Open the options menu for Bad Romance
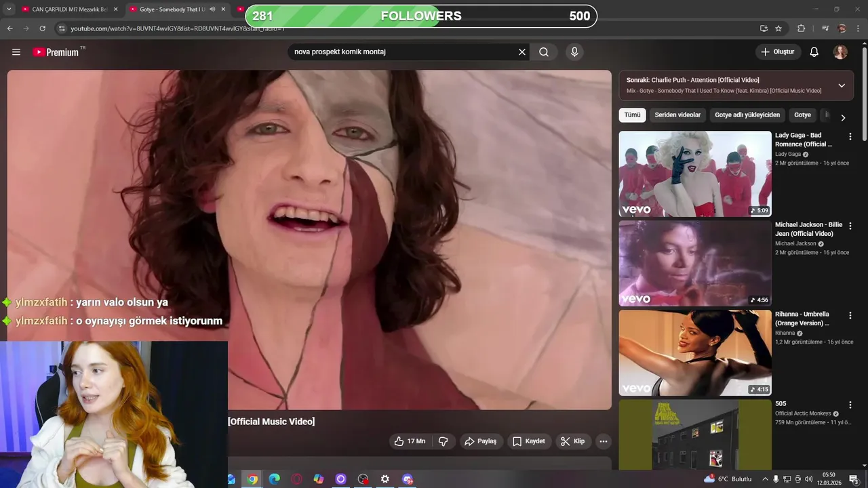 [850, 136]
